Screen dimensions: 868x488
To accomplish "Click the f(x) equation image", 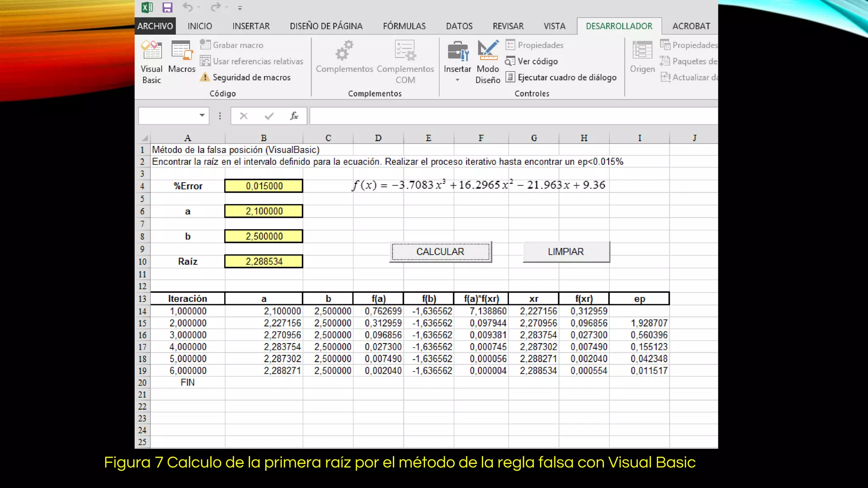I will (x=479, y=185).
